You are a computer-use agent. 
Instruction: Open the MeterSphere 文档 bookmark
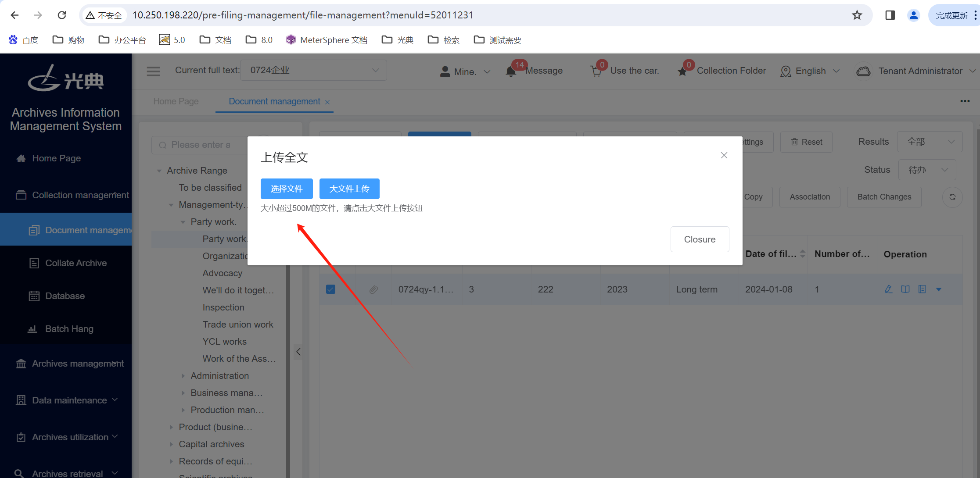[x=327, y=40]
